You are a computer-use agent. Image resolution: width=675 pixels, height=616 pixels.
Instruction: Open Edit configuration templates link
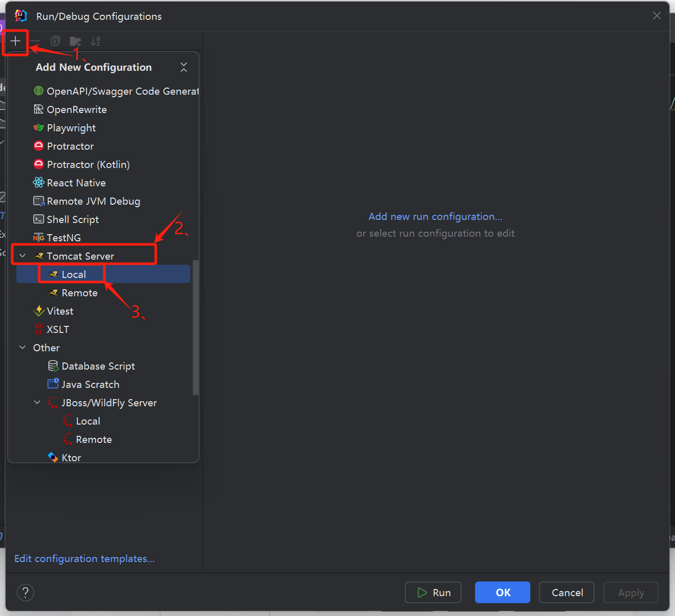pyautogui.click(x=85, y=558)
